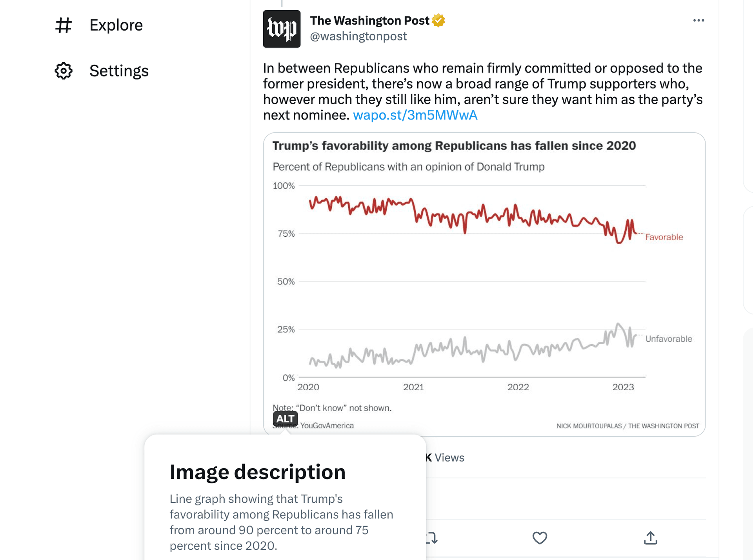Select the Settings menu entry
The height and width of the screenshot is (560, 753).
click(x=119, y=71)
